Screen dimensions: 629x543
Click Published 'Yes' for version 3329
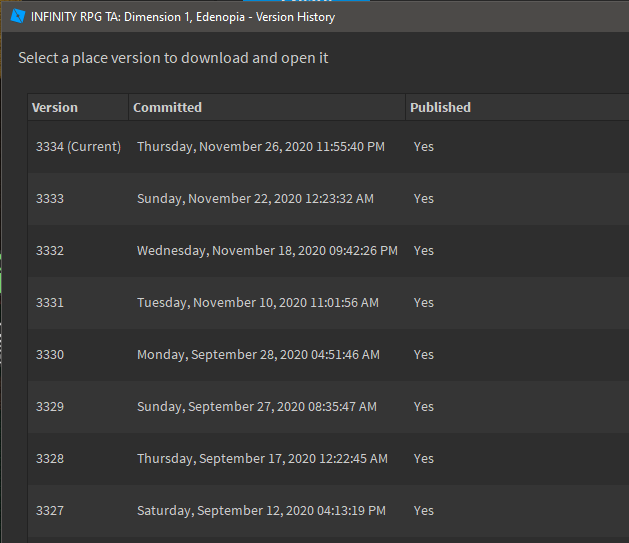[424, 407]
